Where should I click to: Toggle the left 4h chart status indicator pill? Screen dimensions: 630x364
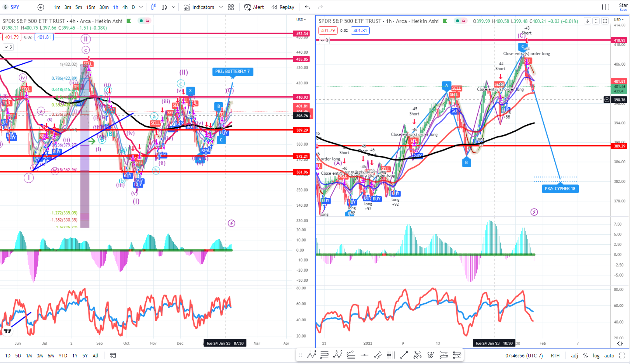(144, 21)
